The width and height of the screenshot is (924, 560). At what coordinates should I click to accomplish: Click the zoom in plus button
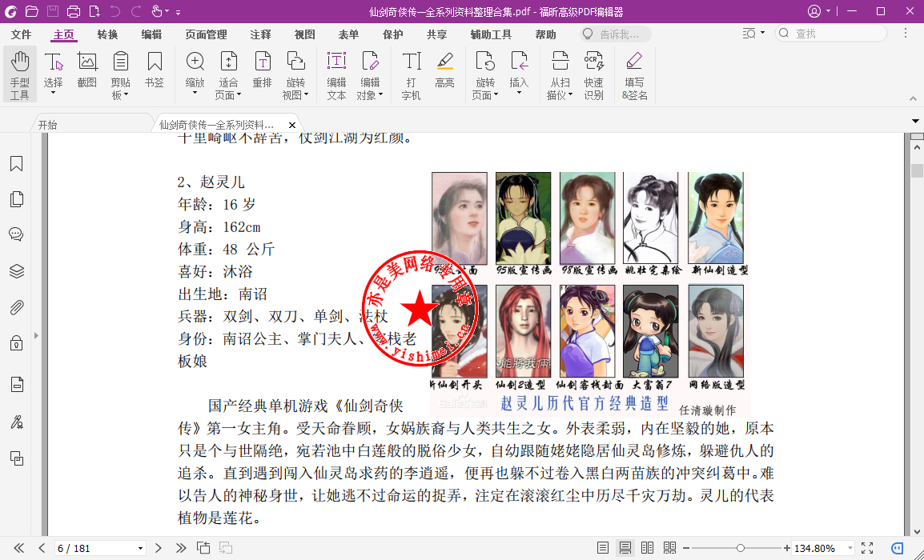coord(787,548)
